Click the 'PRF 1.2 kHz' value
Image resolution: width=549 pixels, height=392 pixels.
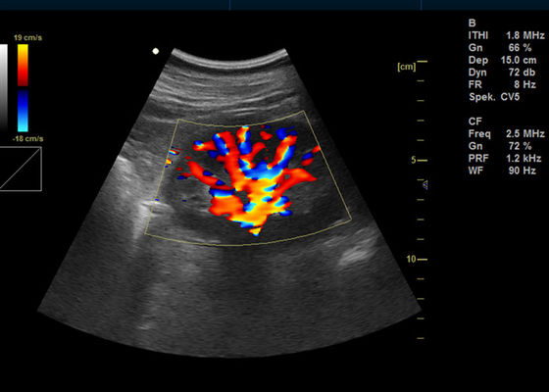tap(505, 158)
